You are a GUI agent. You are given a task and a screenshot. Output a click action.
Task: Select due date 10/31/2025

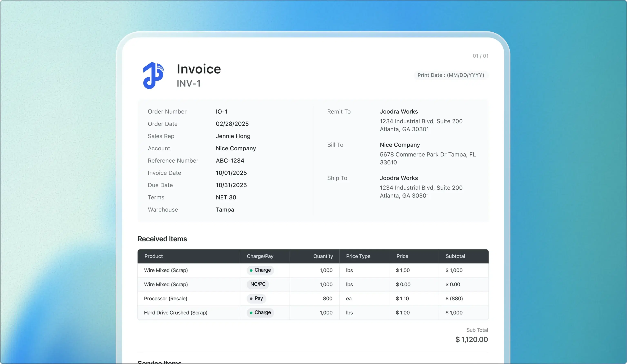pyautogui.click(x=231, y=185)
